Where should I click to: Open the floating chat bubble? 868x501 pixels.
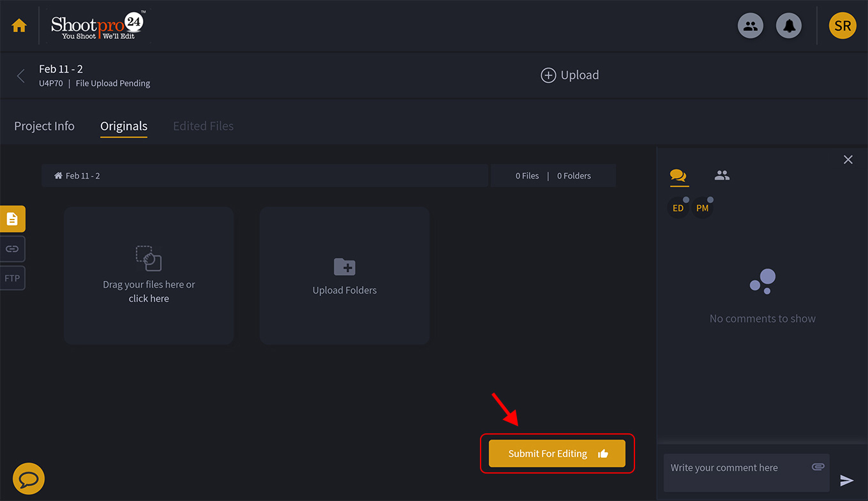point(28,479)
